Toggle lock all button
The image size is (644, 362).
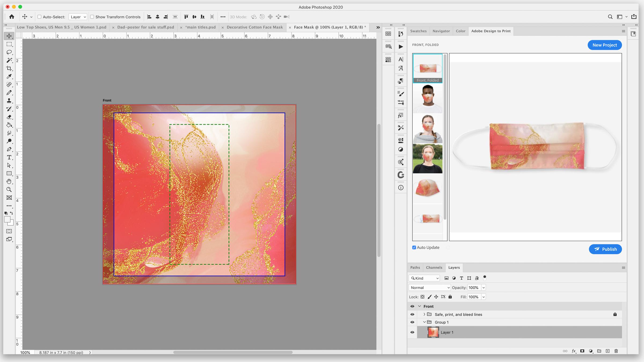pyautogui.click(x=450, y=297)
